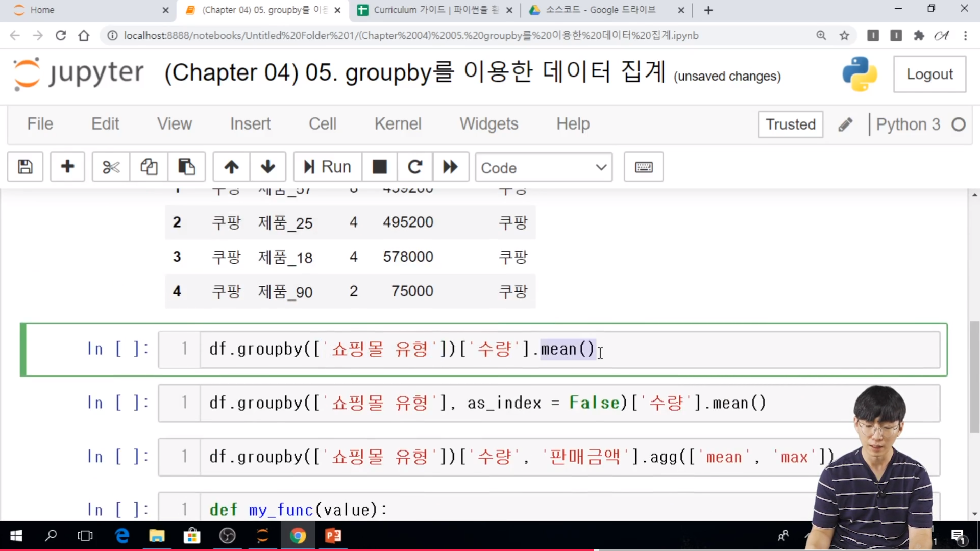This screenshot has width=980, height=551.
Task: Restart the kernel icon
Action: click(x=415, y=167)
